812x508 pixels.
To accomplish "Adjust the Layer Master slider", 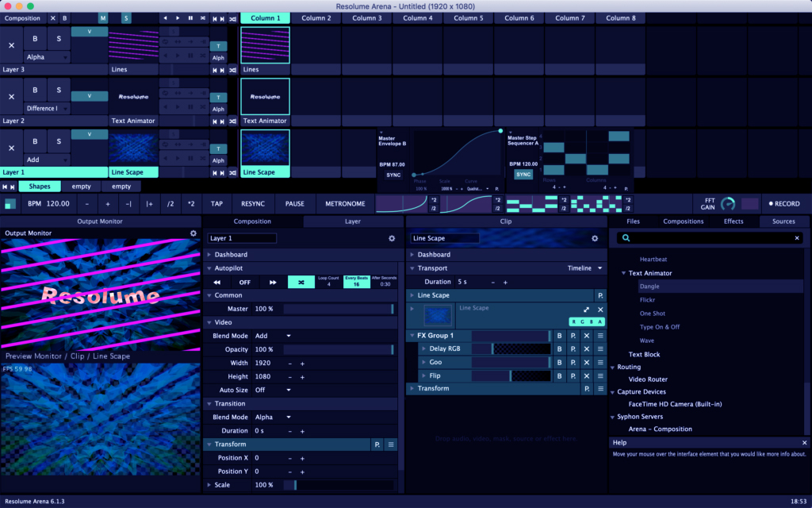I will coord(338,309).
